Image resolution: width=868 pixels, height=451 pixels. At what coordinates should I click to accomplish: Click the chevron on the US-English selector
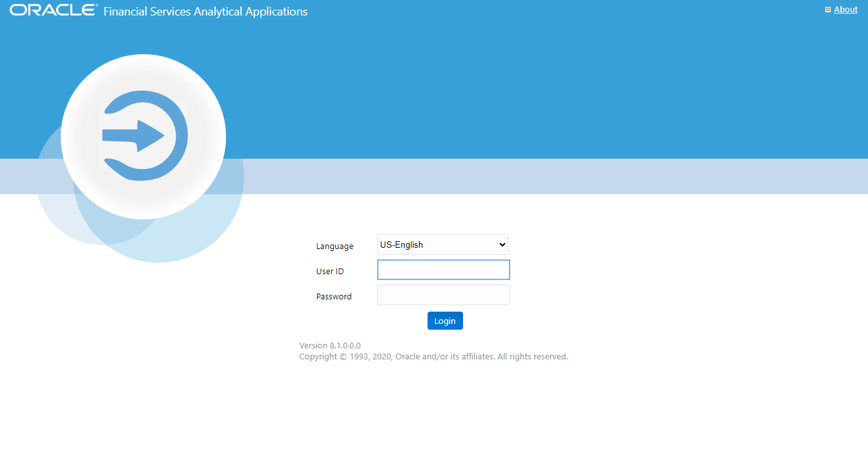[x=502, y=245]
